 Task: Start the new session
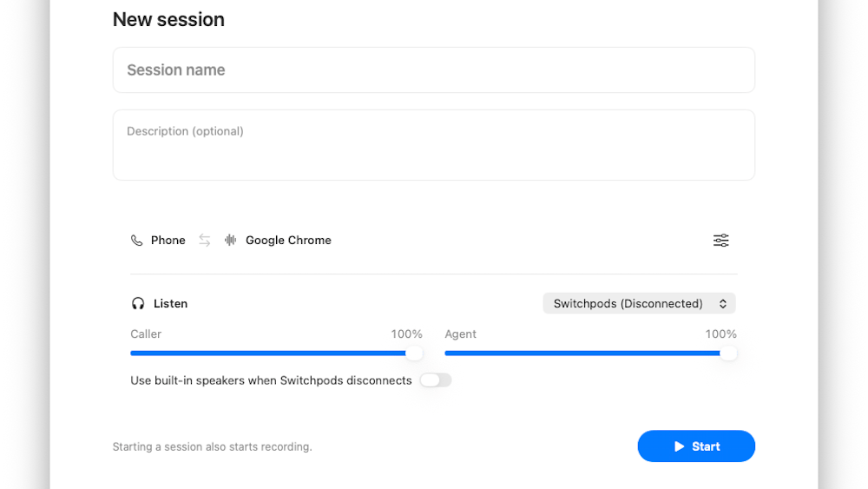click(696, 446)
